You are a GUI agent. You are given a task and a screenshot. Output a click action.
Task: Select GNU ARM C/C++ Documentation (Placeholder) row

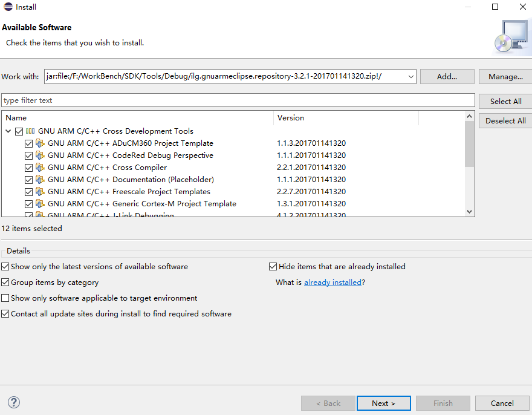[233, 180]
